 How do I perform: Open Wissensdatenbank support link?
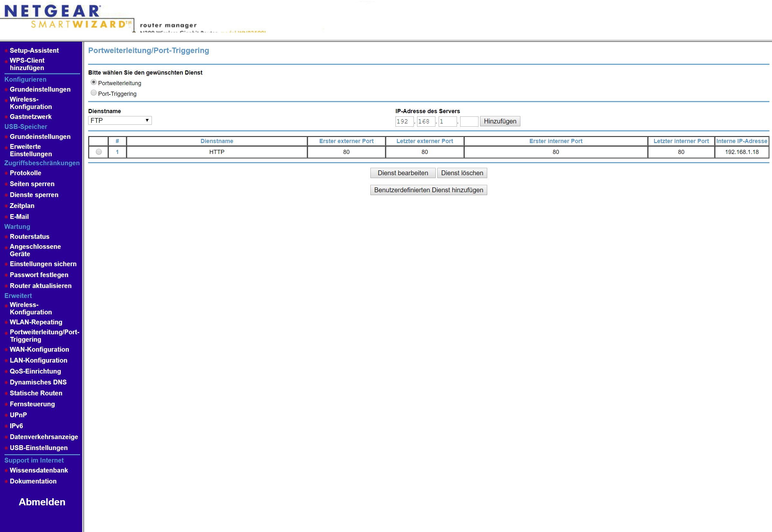point(39,470)
